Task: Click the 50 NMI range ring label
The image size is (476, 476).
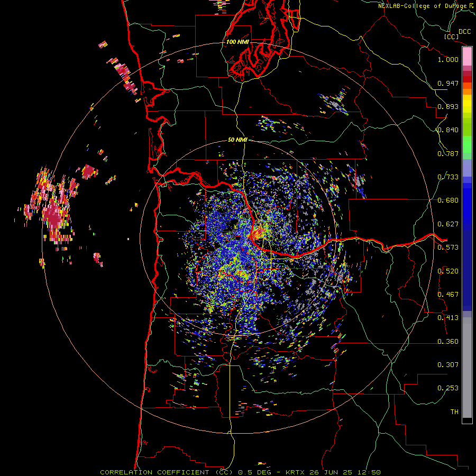Action: [237, 140]
